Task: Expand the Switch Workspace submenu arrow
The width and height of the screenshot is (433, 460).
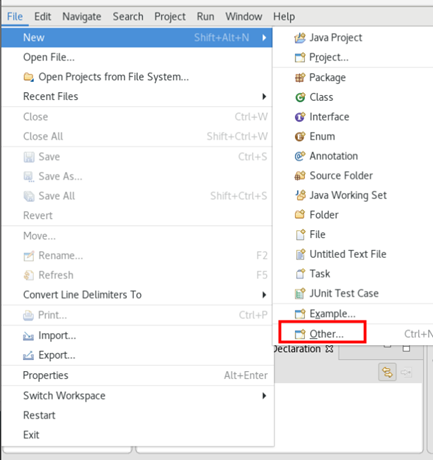Action: [264, 396]
